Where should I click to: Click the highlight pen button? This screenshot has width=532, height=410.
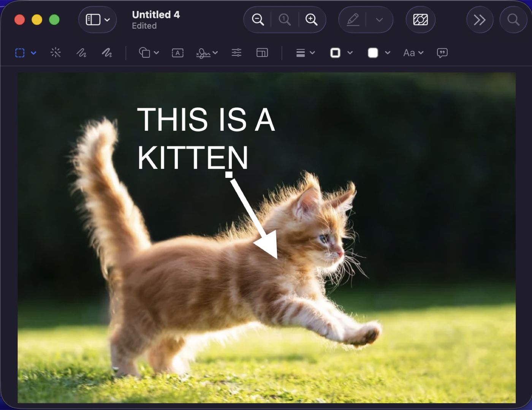[x=353, y=20]
